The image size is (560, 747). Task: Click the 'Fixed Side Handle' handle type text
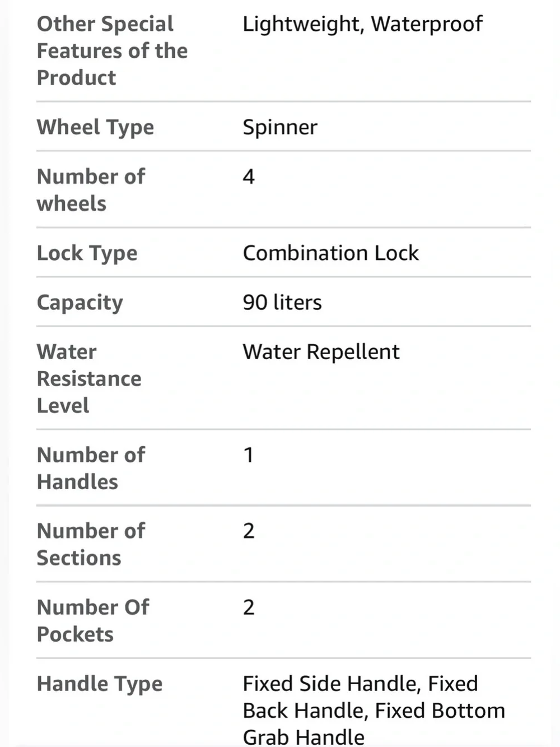pyautogui.click(x=332, y=684)
